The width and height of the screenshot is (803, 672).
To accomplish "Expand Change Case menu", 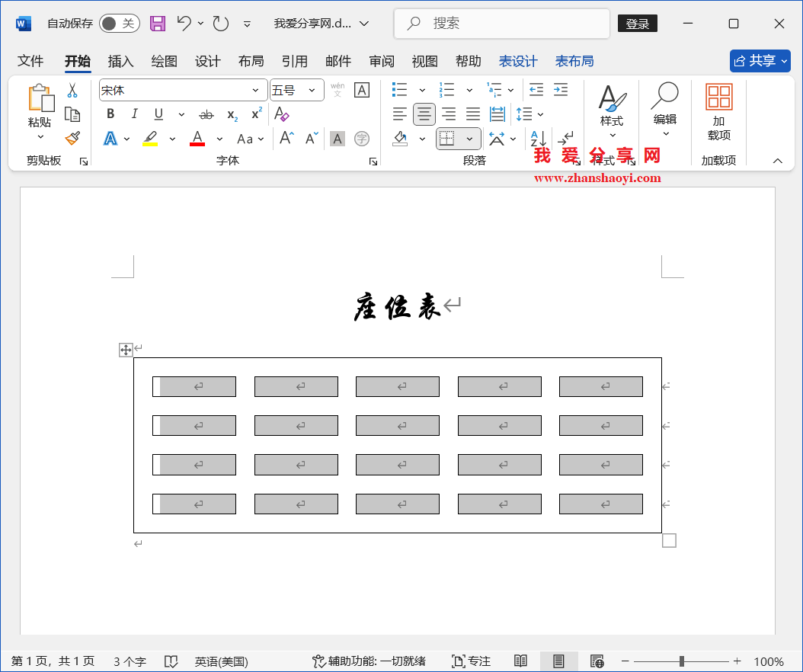I will (251, 139).
